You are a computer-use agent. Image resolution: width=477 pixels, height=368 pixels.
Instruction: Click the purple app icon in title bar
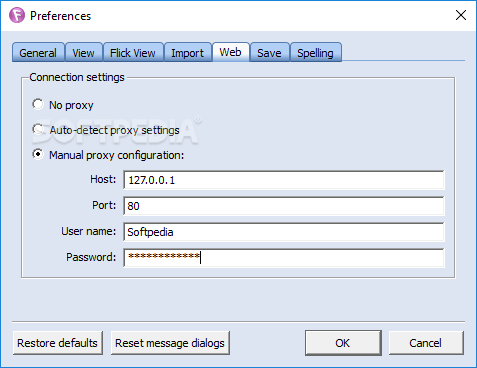click(17, 15)
